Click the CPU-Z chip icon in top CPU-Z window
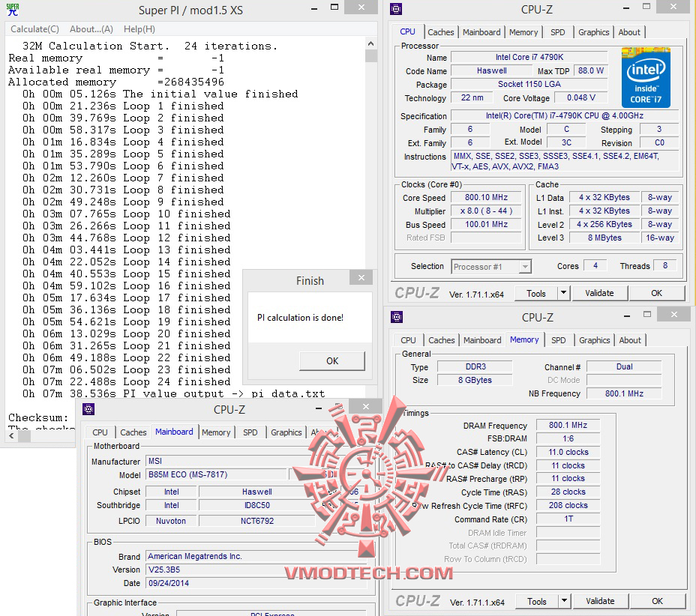Viewport: 696px width, 616px height. pos(396,9)
